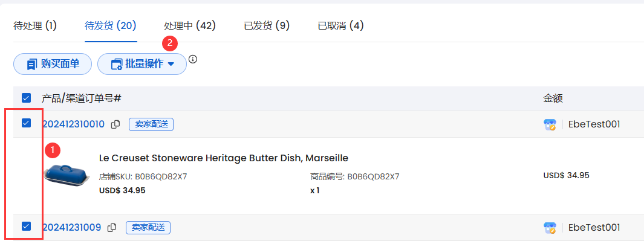Click the blue butter dish product thumbnail
The height and width of the screenshot is (244, 644).
[67, 176]
